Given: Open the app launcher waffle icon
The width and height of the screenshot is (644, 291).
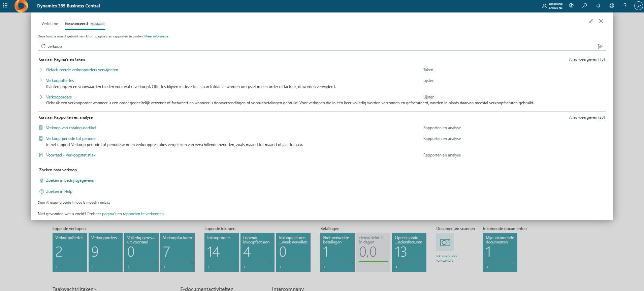Looking at the screenshot, I should 5,6.
